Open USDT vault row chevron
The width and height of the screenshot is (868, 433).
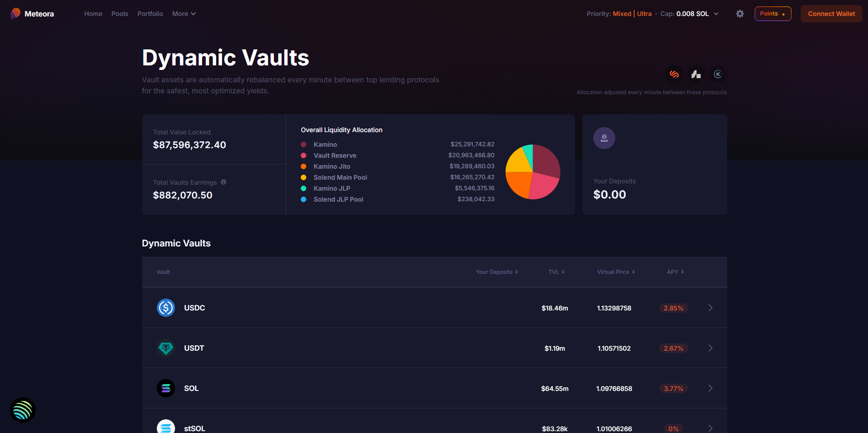pyautogui.click(x=710, y=348)
